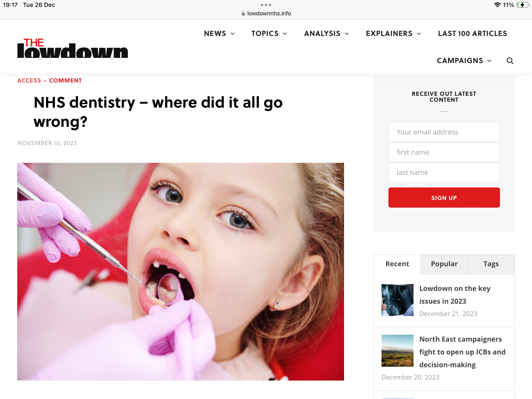This screenshot has width=532, height=399.
Task: Open the site search magnifier icon
Action: pyautogui.click(x=510, y=61)
